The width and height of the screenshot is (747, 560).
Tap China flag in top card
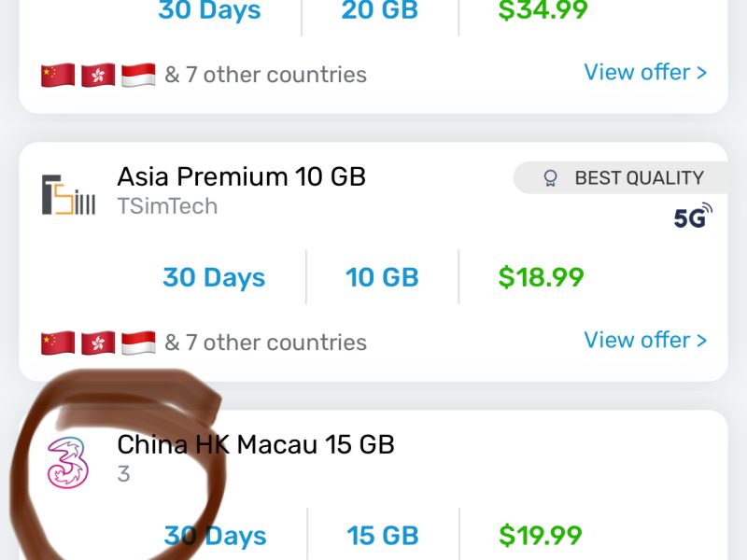click(58, 75)
